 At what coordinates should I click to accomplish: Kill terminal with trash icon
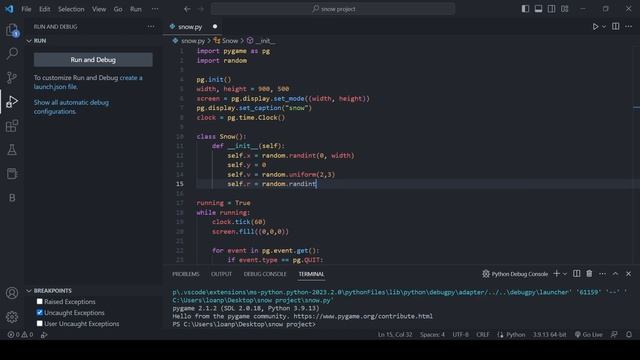589,274
